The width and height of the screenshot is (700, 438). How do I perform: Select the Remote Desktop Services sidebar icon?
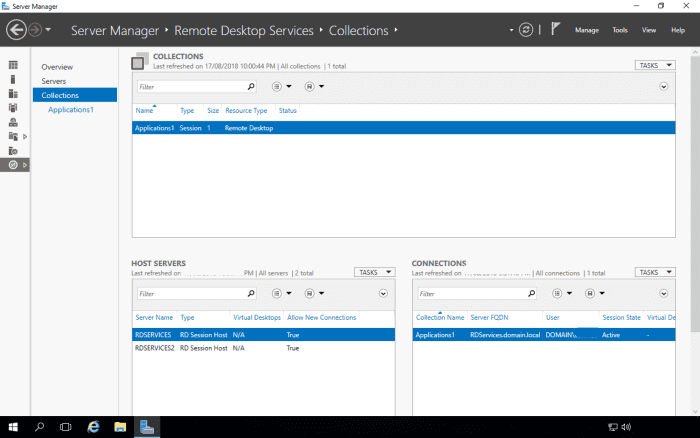coord(13,165)
